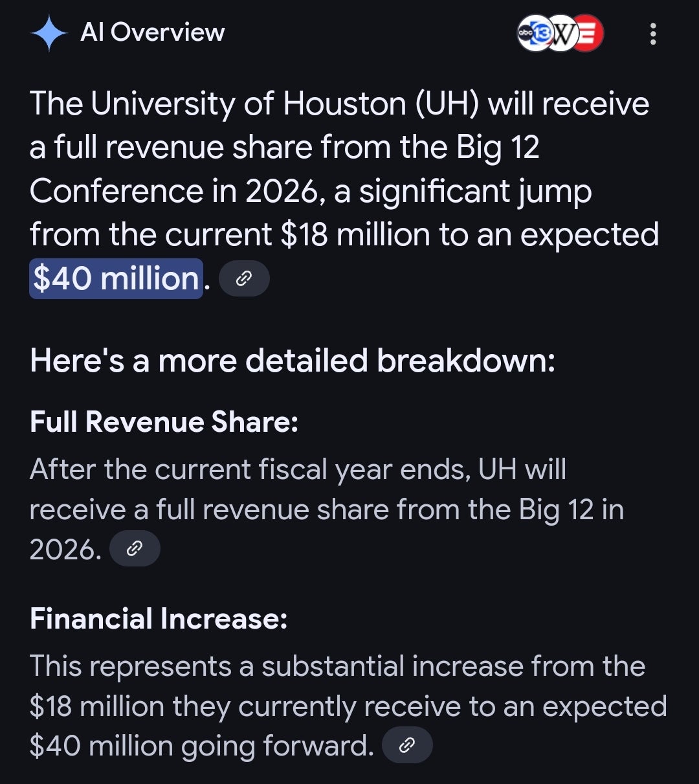Screen dimensions: 699x784
Task: Click link chip after 'going forward.'
Action: click(407, 745)
